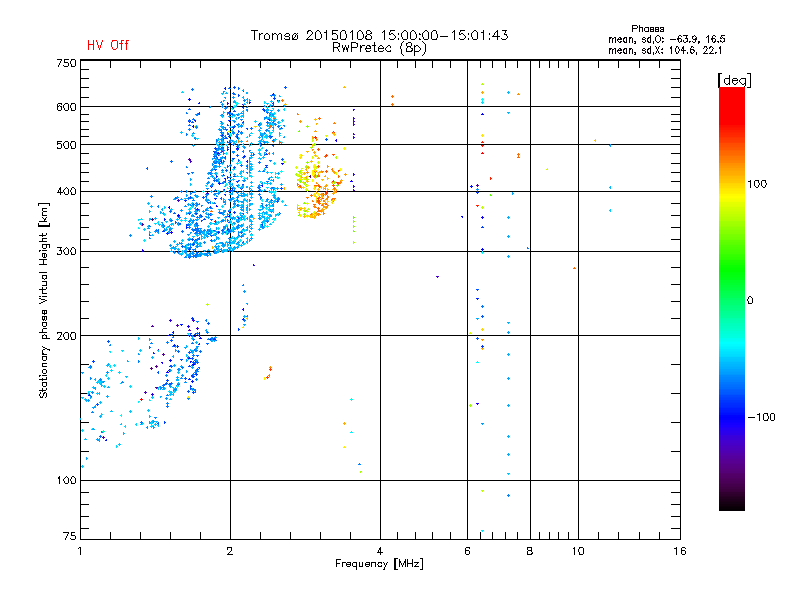Click the 6 MHz x-axis label

tap(467, 551)
